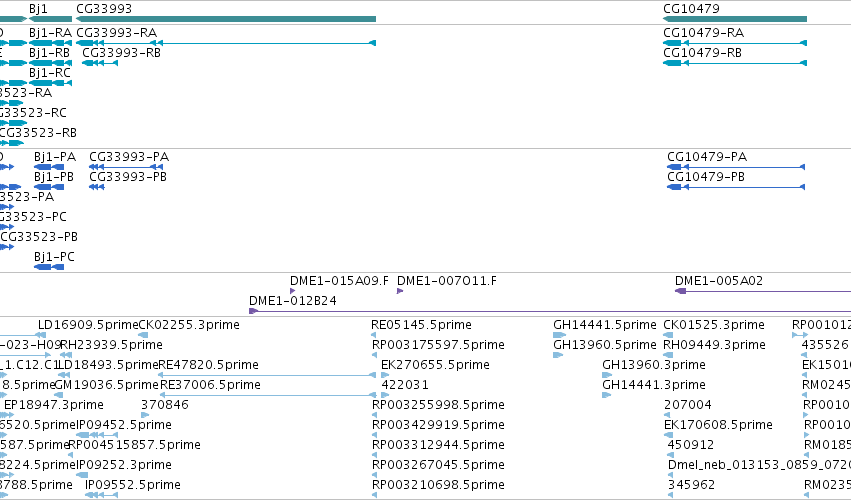851x500 pixels.
Task: Select the Bj1-PC protein glyph
Action: pyautogui.click(x=49, y=267)
